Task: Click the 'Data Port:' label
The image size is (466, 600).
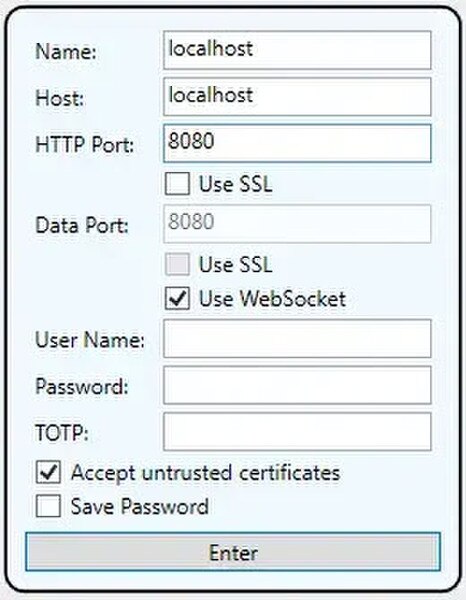Action: [81, 225]
